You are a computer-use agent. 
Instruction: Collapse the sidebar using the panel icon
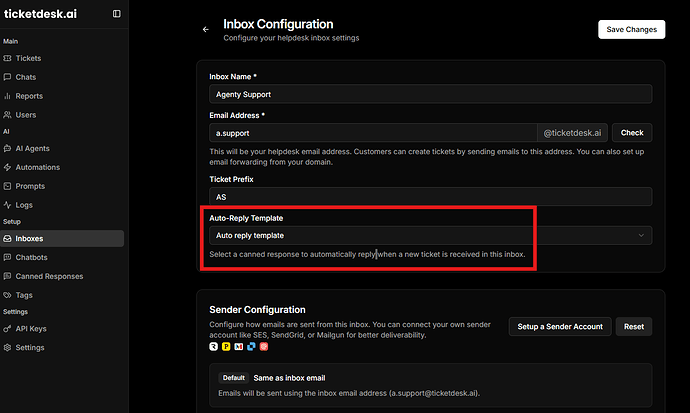117,14
